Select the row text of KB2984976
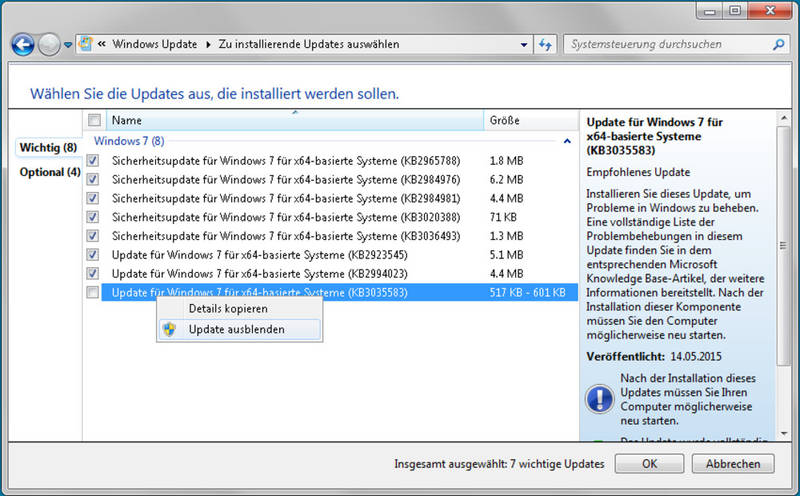 [x=286, y=180]
